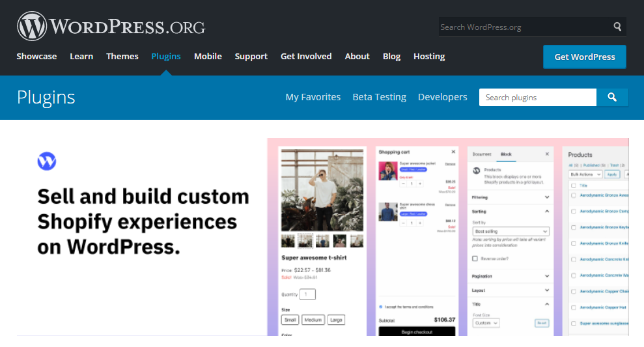
Task: Open the Developers link
Action: pyautogui.click(x=442, y=97)
